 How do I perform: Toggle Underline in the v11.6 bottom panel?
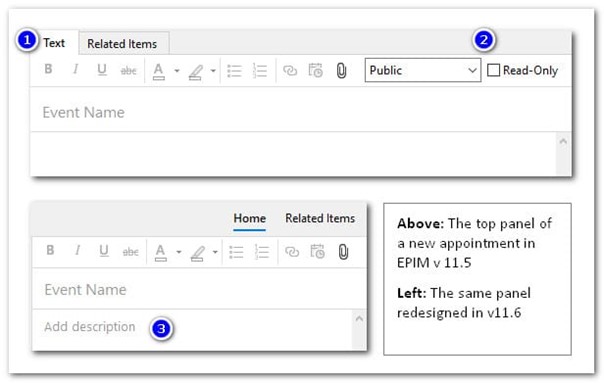104,251
